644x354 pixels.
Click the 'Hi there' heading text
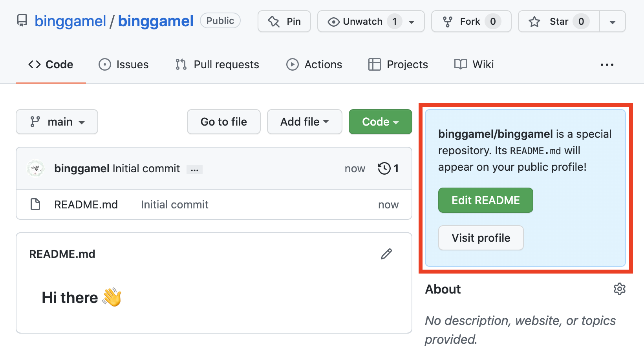(70, 297)
